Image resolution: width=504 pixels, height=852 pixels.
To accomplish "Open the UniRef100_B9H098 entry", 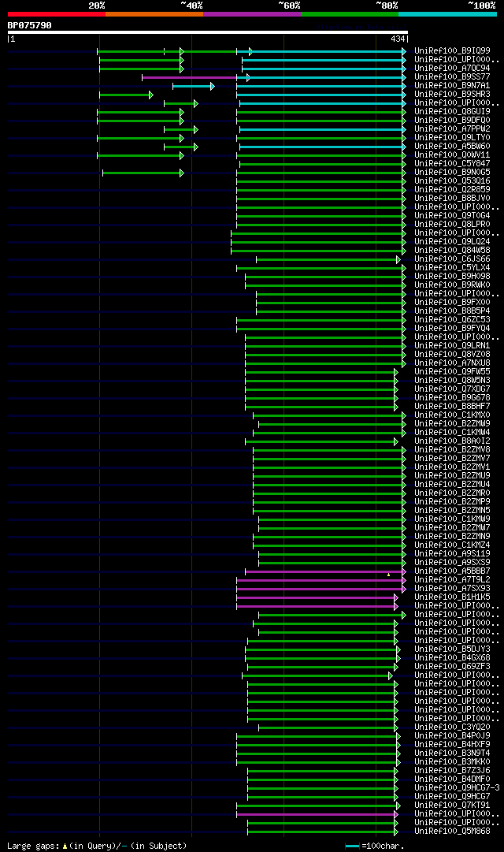I will 452,277.
